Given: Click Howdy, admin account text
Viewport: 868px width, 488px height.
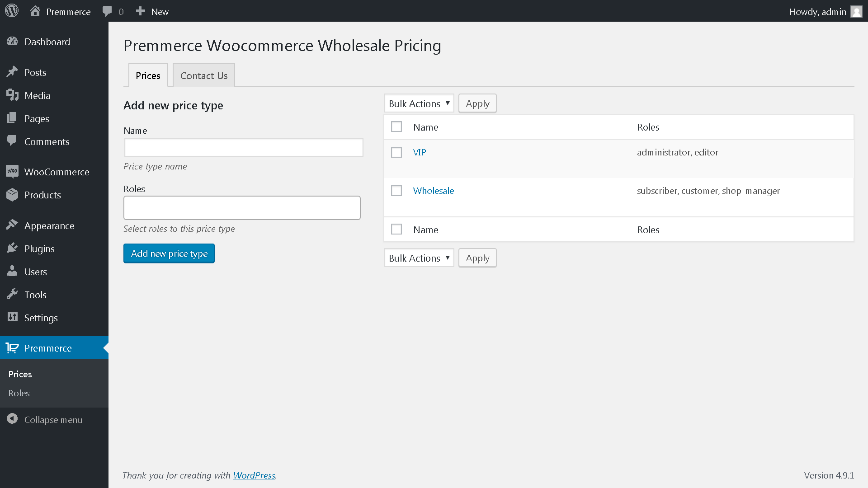Looking at the screenshot, I should tap(818, 12).
